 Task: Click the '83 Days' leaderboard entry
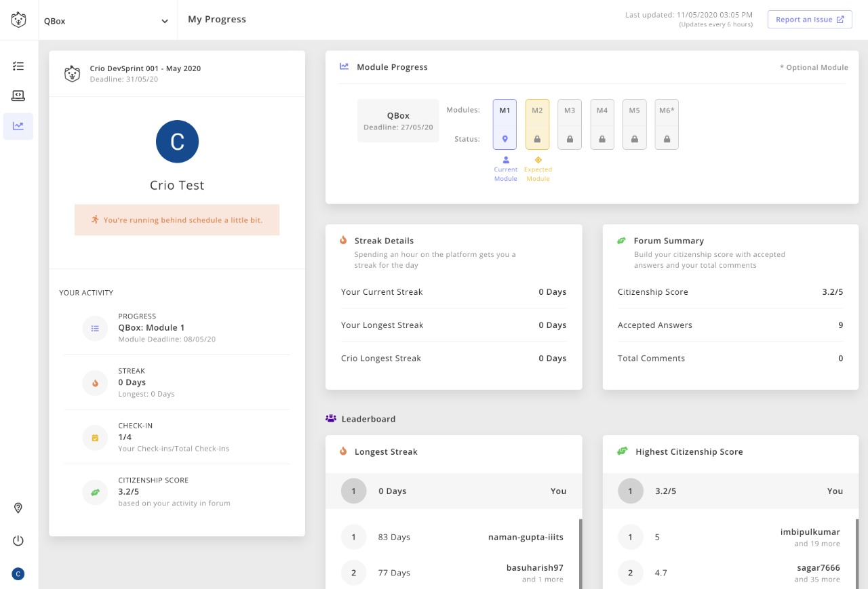click(394, 537)
